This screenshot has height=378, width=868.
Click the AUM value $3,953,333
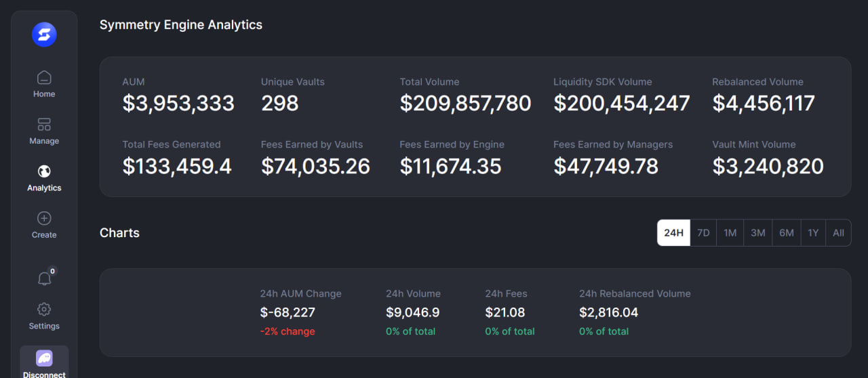click(178, 104)
